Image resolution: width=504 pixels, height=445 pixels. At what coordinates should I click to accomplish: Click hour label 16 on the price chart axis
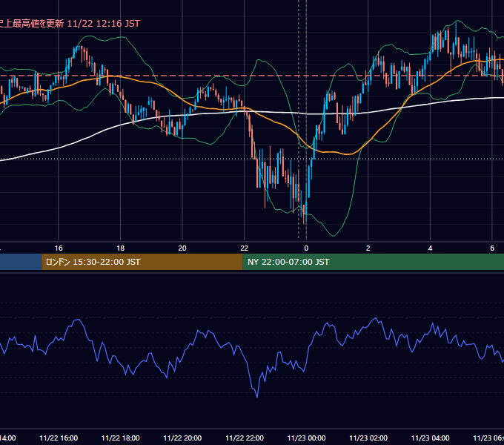[x=59, y=248]
